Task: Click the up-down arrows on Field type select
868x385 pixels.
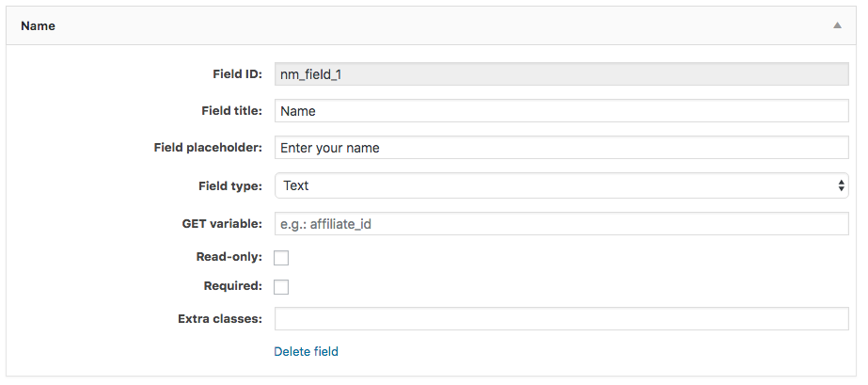Action: coord(842,185)
